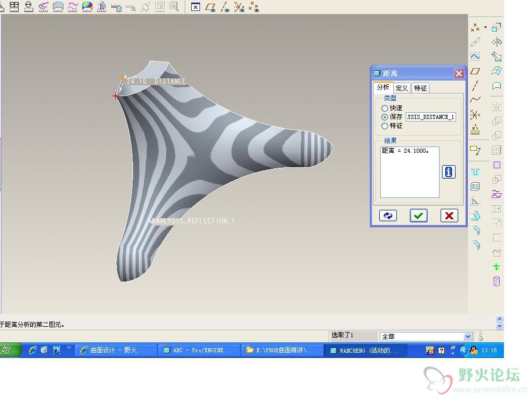This screenshot has width=532, height=399.
Task: Select the Round tool
Action: click(476, 230)
